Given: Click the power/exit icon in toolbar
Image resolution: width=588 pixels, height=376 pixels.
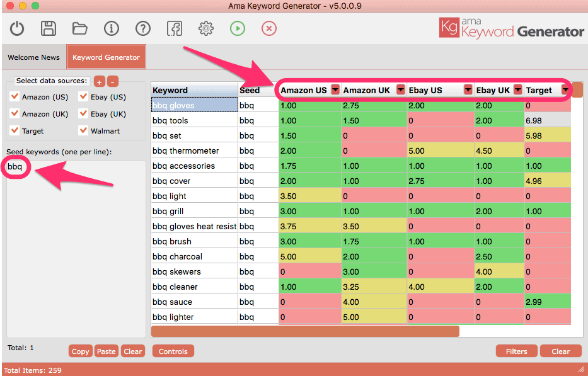Looking at the screenshot, I should (x=17, y=28).
